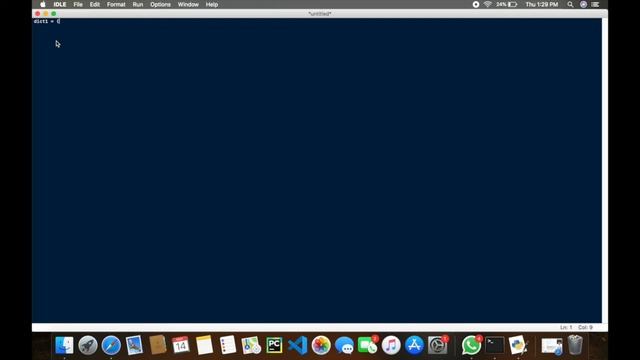Open Notification Center
The width and height of the screenshot is (640, 360).
click(x=596, y=4)
